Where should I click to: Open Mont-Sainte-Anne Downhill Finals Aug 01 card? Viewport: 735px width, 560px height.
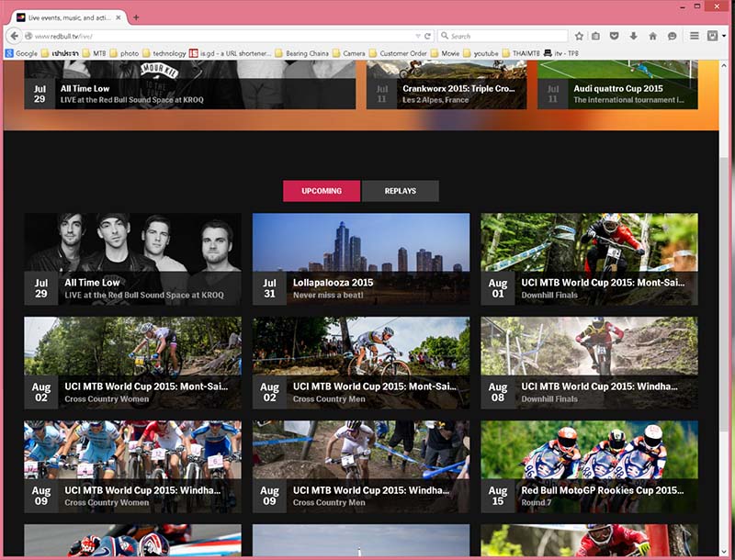coord(589,260)
